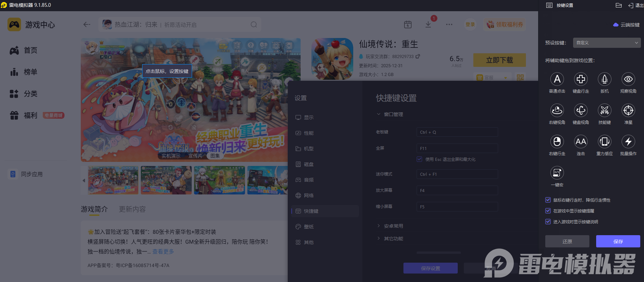Toggle 在游戏中显示按键提醒 checkbox

(x=548, y=211)
